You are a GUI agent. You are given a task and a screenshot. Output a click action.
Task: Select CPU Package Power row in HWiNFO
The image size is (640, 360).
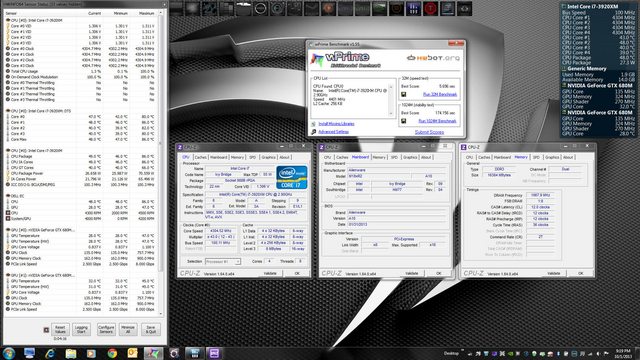pyautogui.click(x=81, y=173)
